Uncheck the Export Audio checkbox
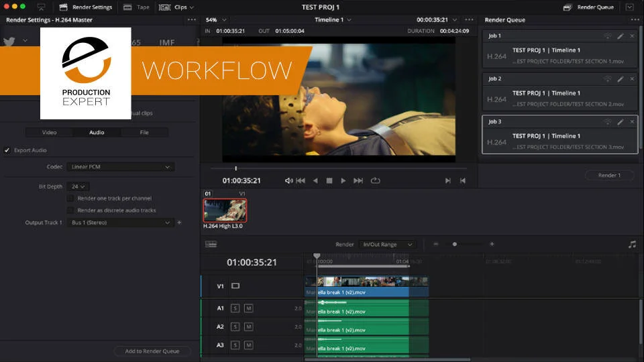 click(7, 150)
